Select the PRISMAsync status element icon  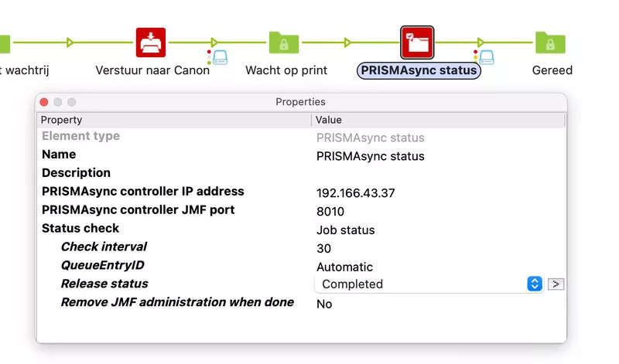click(417, 43)
